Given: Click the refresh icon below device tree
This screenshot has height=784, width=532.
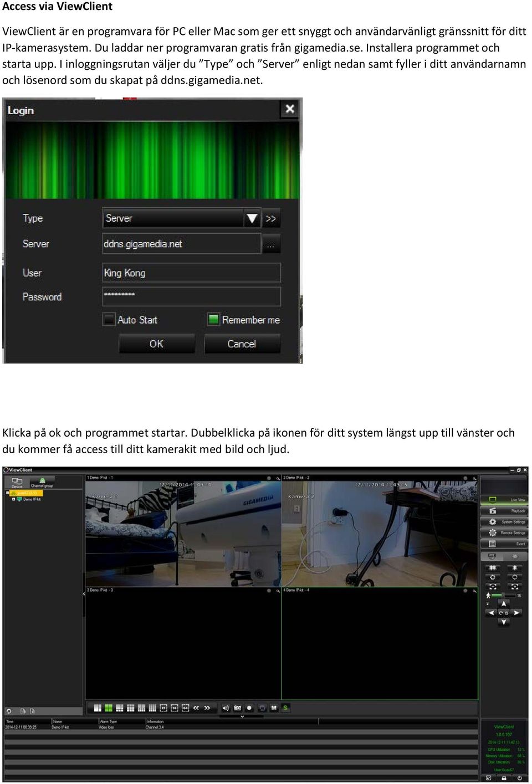Looking at the screenshot, I should click(8, 711).
